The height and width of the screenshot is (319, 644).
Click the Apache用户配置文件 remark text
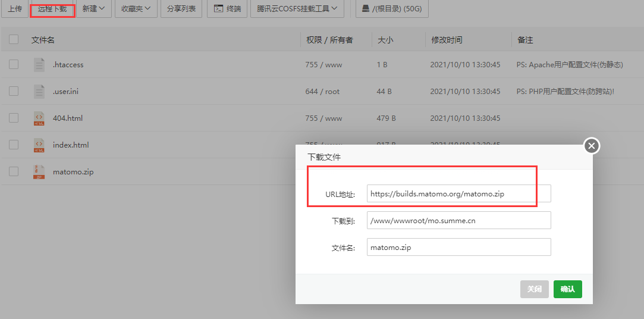pos(570,64)
